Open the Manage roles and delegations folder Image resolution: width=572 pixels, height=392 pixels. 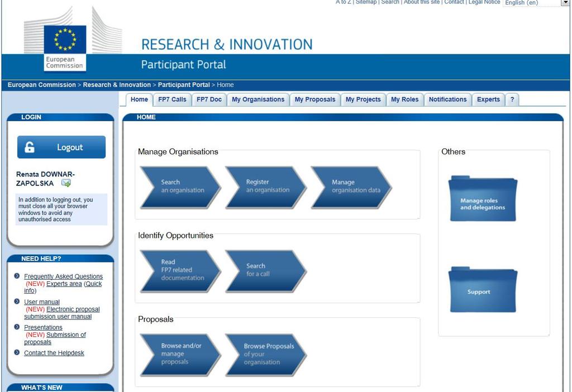pos(483,198)
